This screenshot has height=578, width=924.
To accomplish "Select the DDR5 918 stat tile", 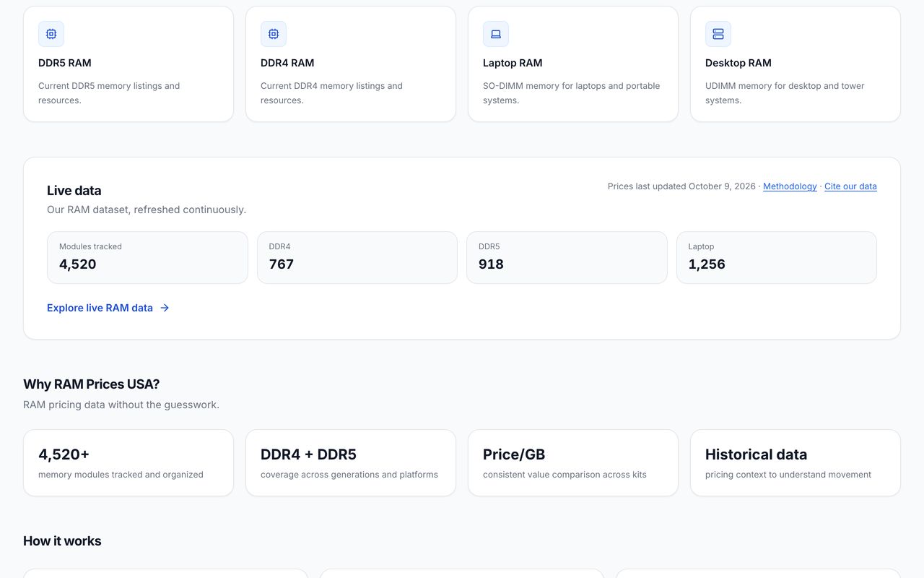I will (x=567, y=257).
